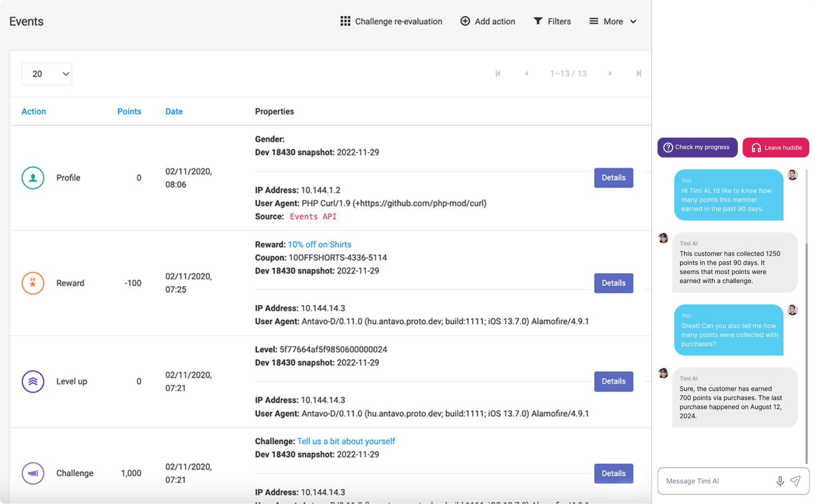Jump to first page of events
Screen dimensions: 815x504
[498, 73]
